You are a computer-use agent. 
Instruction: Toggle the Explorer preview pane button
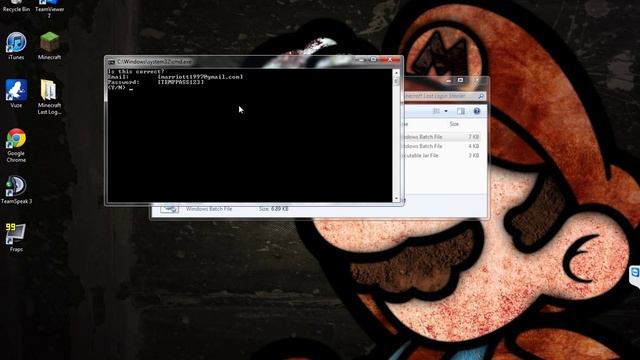click(461, 111)
